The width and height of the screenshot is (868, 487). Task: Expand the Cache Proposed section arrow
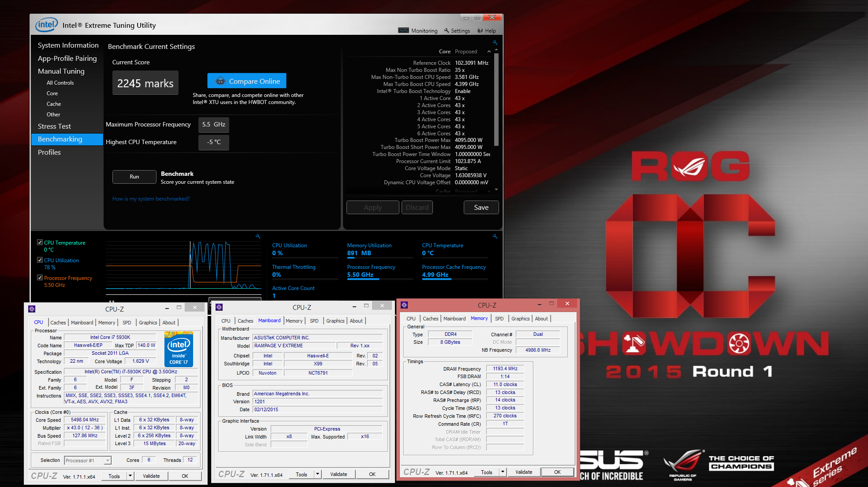coord(489,191)
